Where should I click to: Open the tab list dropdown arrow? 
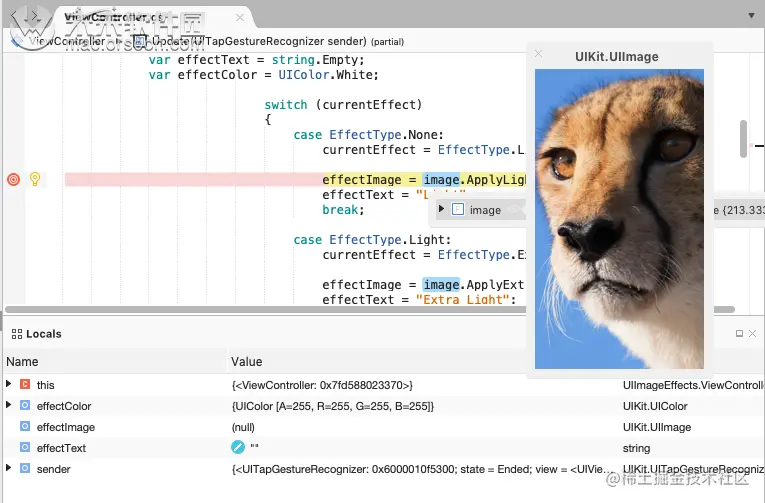(x=751, y=16)
